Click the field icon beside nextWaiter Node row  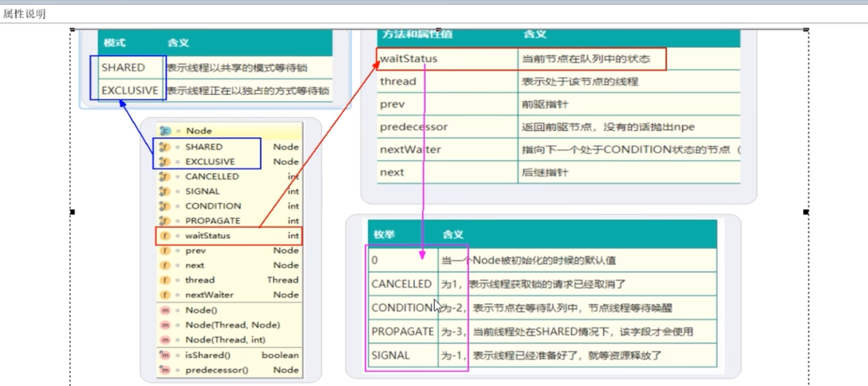[165, 295]
